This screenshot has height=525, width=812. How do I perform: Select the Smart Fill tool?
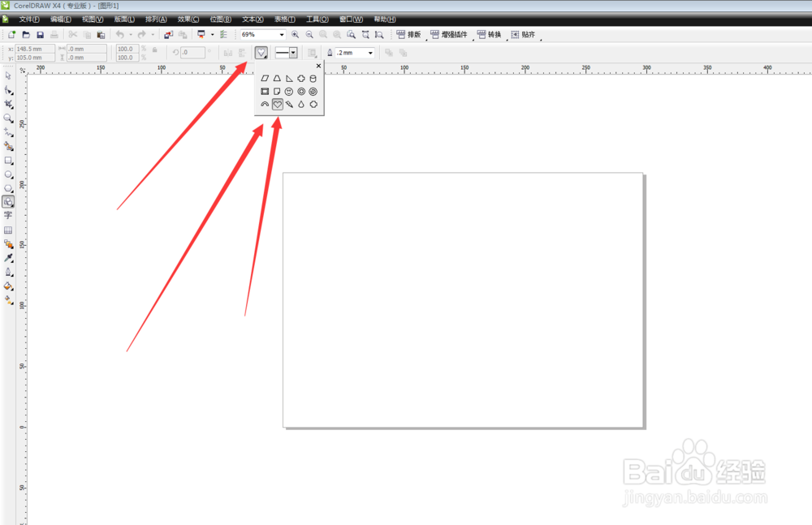coord(8,147)
